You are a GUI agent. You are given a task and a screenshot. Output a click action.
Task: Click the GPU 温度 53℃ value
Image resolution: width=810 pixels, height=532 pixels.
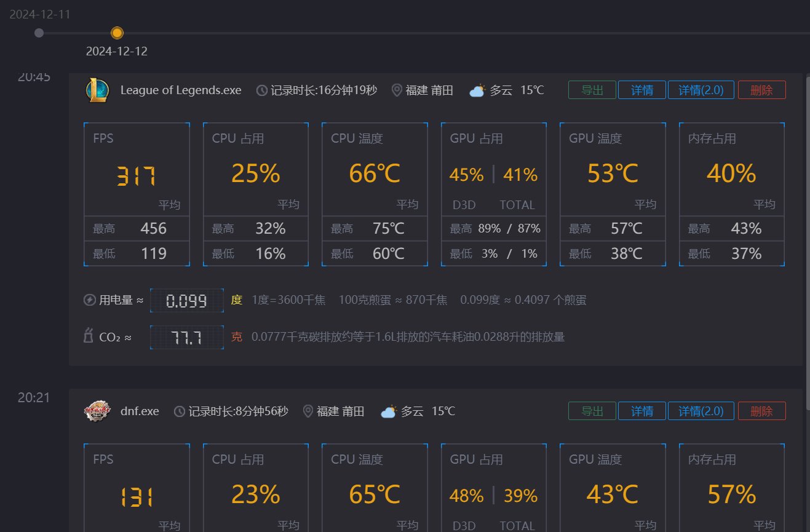point(613,174)
